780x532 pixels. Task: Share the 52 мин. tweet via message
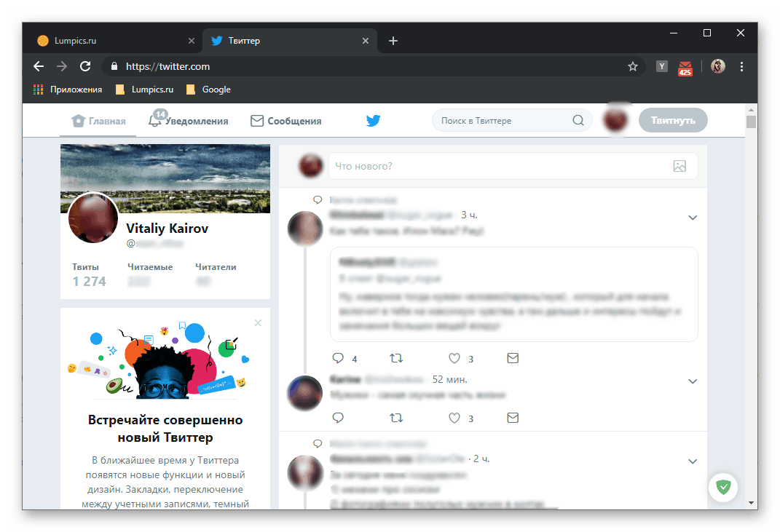click(513, 418)
